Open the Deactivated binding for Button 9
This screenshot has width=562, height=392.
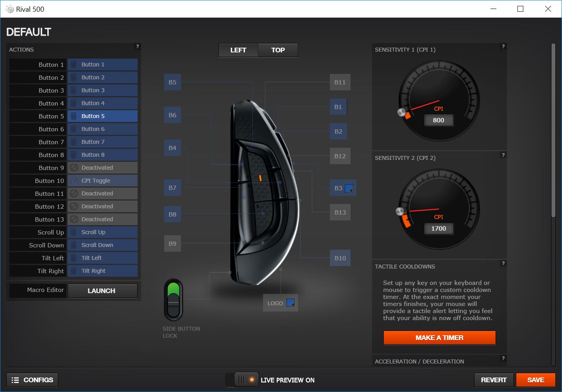pos(102,168)
